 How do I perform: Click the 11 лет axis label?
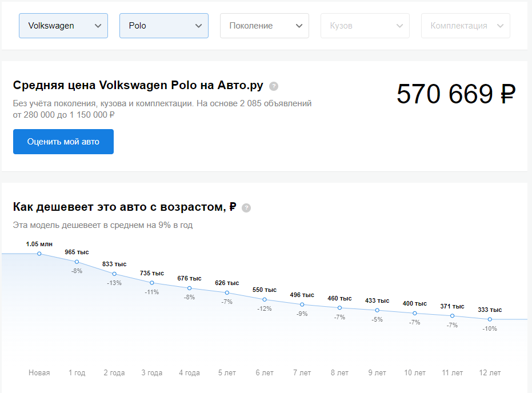(x=452, y=372)
